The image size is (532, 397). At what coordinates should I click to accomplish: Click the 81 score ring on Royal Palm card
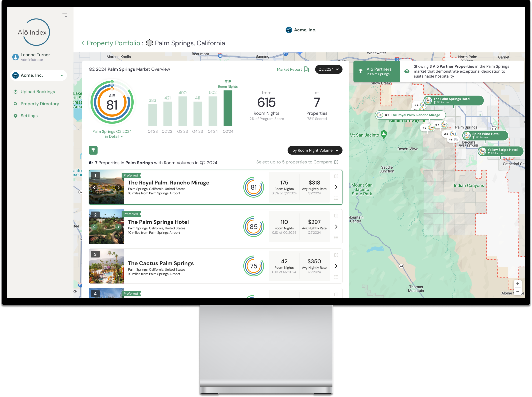click(253, 187)
